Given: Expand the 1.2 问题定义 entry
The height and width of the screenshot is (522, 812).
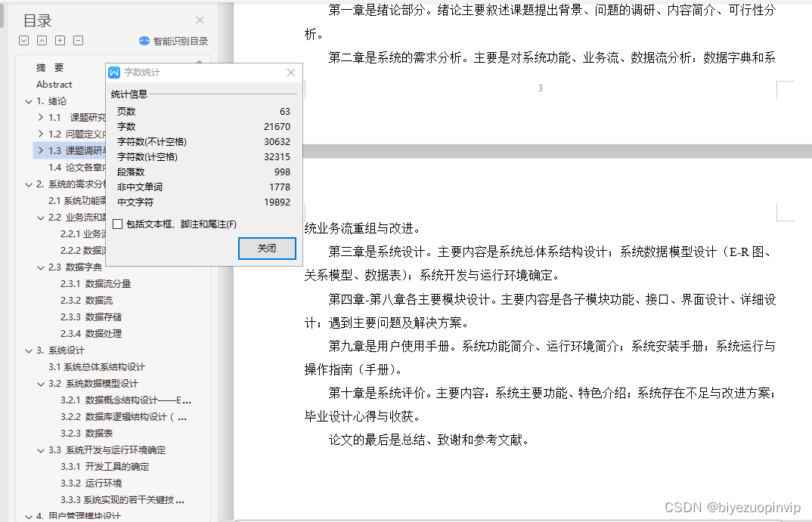Looking at the screenshot, I should (41, 134).
